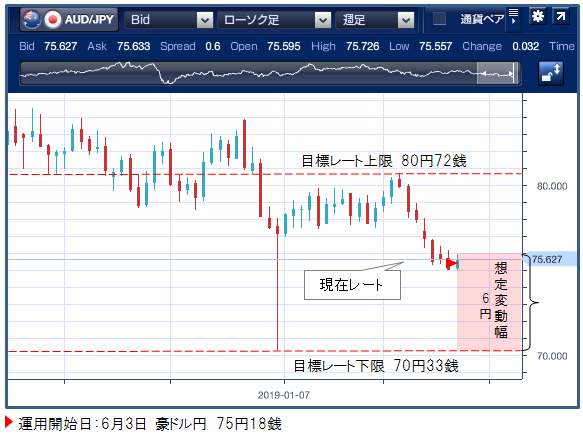Click the overview range slider handle

(x=498, y=74)
